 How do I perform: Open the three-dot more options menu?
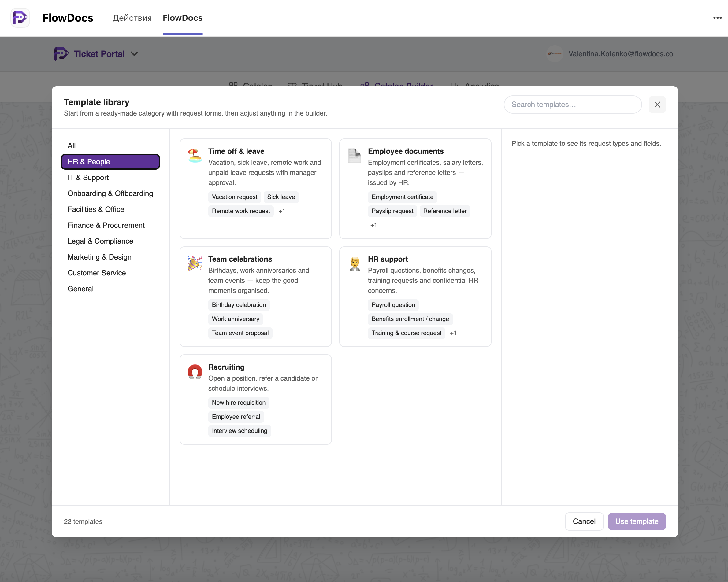pos(717,18)
